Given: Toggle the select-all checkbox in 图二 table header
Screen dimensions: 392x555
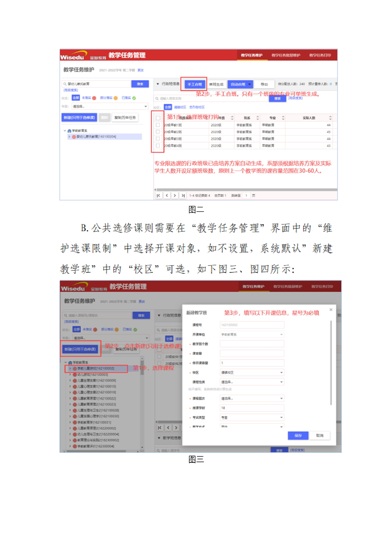Looking at the screenshot, I should [157, 118].
